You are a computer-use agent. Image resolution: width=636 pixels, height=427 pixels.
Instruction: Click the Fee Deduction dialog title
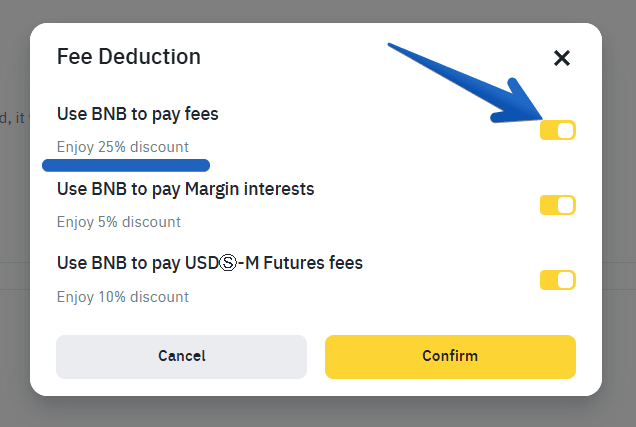click(129, 56)
